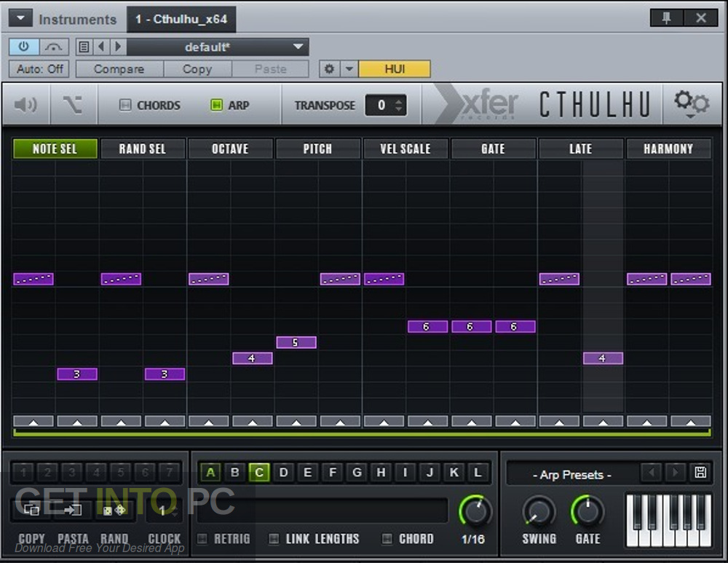This screenshot has width=728, height=563.
Task: Click the first step's up-arrow button
Action: coord(33,421)
